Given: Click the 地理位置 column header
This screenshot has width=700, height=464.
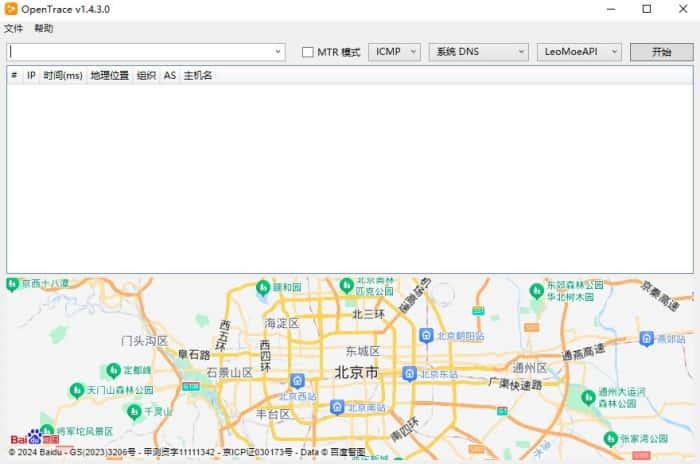Looking at the screenshot, I should pyautogui.click(x=109, y=75).
